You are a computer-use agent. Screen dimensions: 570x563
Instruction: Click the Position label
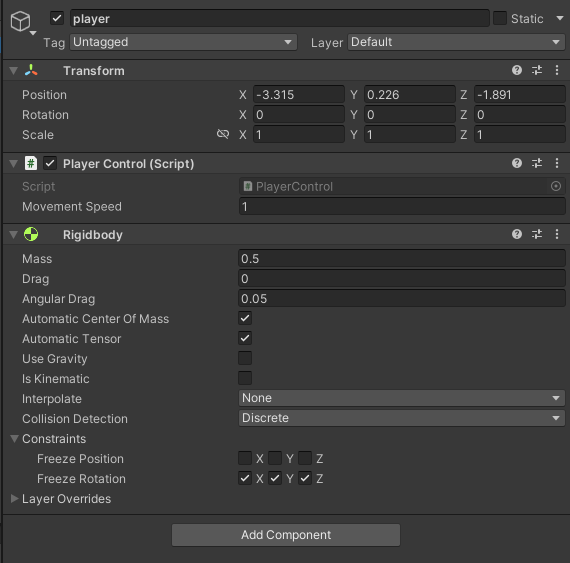point(44,94)
